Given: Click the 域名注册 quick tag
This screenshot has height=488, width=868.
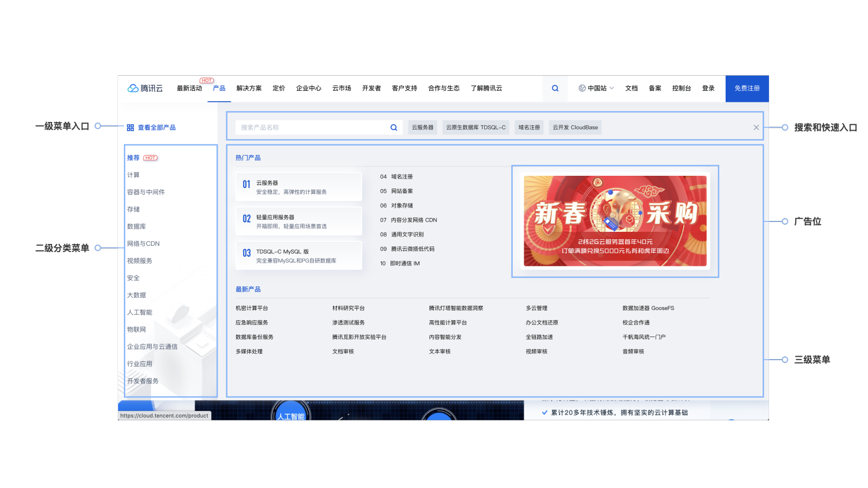Looking at the screenshot, I should coord(529,128).
